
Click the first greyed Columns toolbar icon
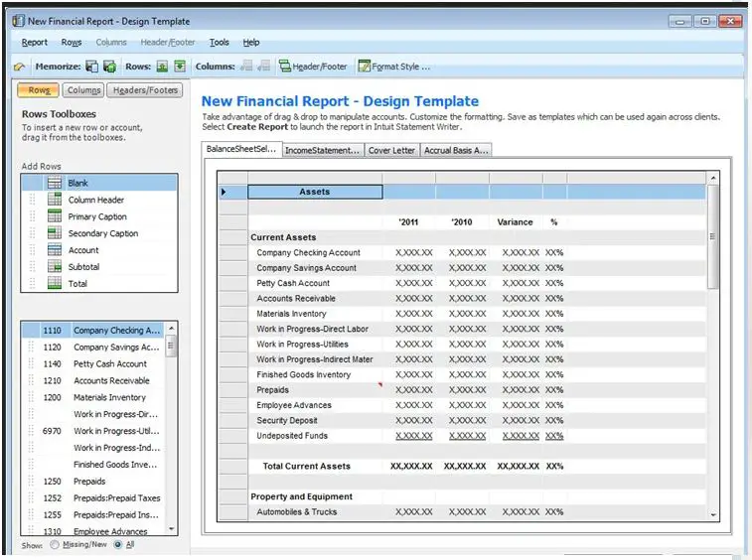246,67
